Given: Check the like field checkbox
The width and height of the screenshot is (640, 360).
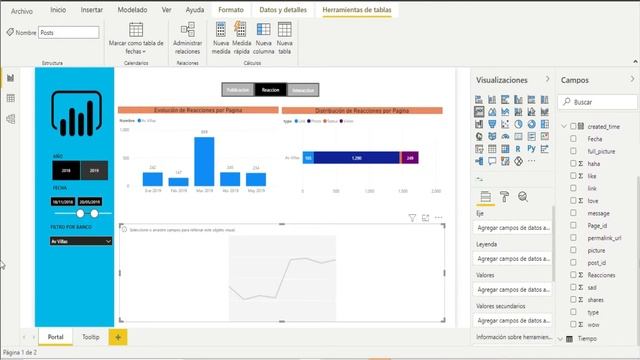Looking at the screenshot, I should point(573,176).
